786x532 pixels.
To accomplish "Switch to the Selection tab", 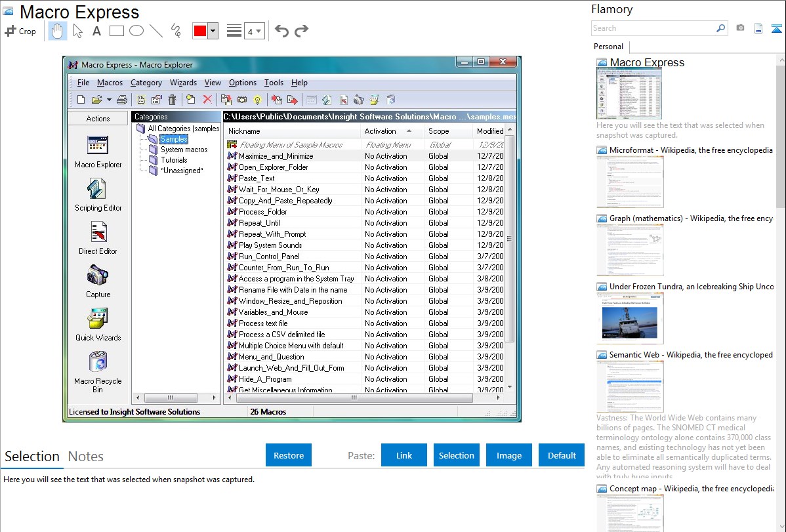I will tap(32, 457).
